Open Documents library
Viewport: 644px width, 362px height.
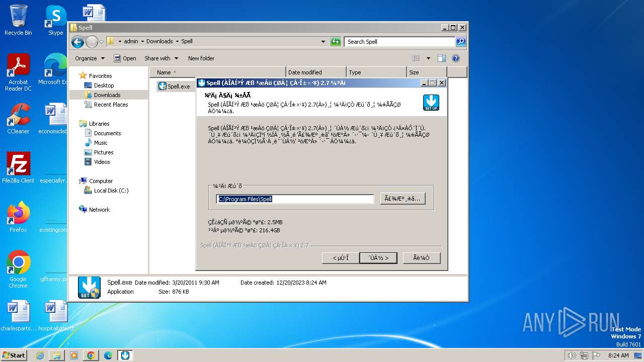tap(107, 133)
